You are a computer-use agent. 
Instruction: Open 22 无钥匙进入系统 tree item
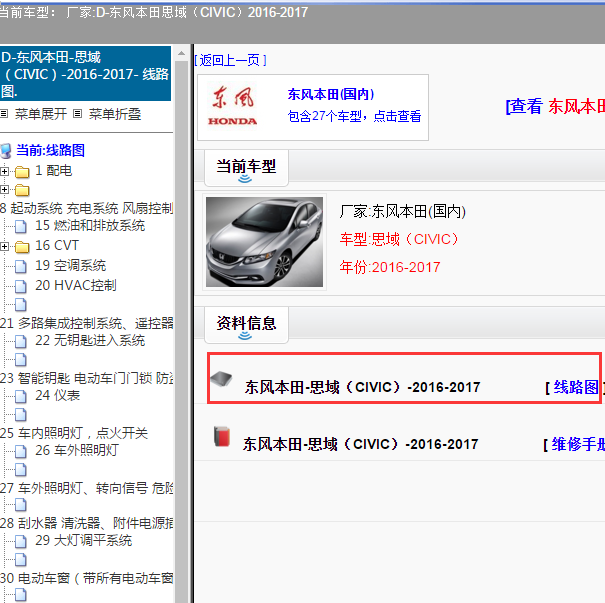(90, 340)
